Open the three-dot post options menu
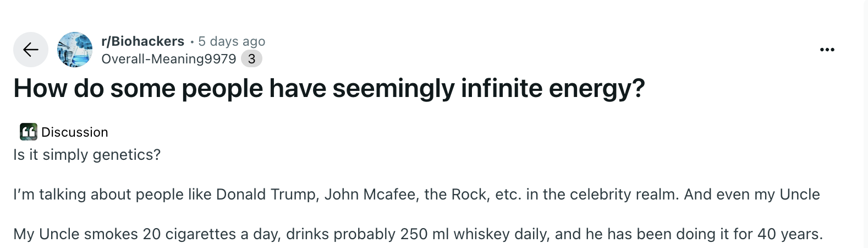This screenshot has height=248, width=868. point(827,50)
